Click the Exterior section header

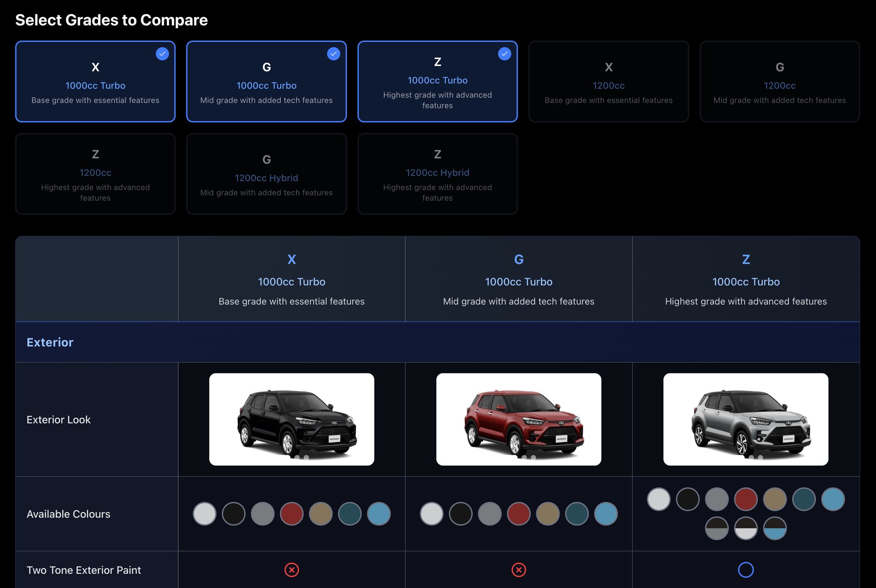438,342
